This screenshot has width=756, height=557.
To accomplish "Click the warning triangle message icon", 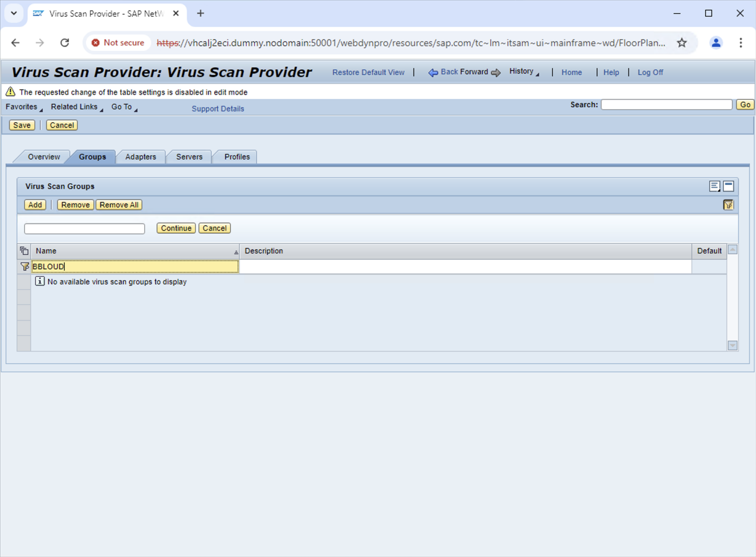I will click(x=11, y=92).
